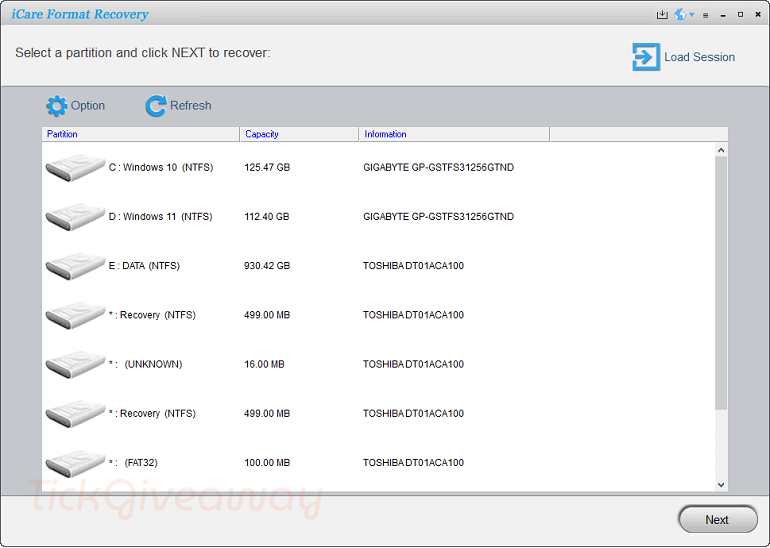
Task: Click the Option label text
Action: [x=88, y=106]
